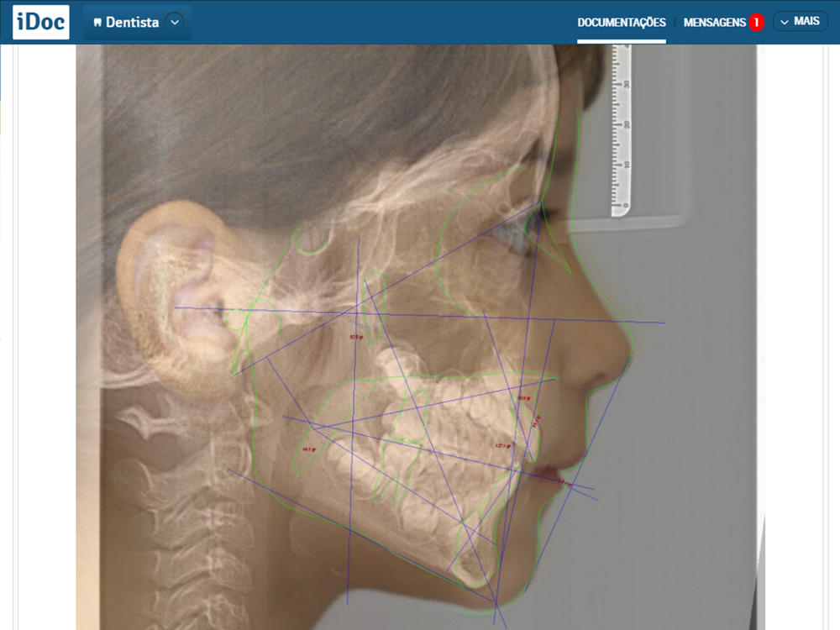Click the red angle label near upper incisor
The width and height of the screenshot is (840, 630).
tap(524, 398)
